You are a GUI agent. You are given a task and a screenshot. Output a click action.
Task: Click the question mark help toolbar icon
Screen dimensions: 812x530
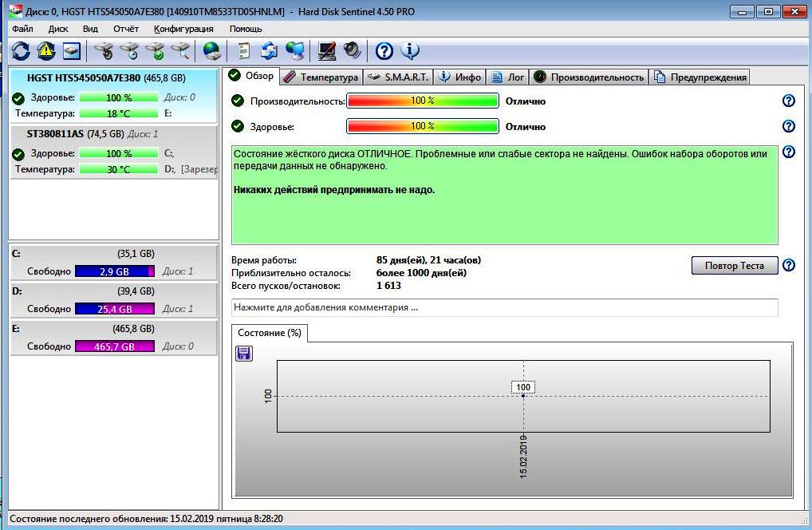pyautogui.click(x=384, y=51)
